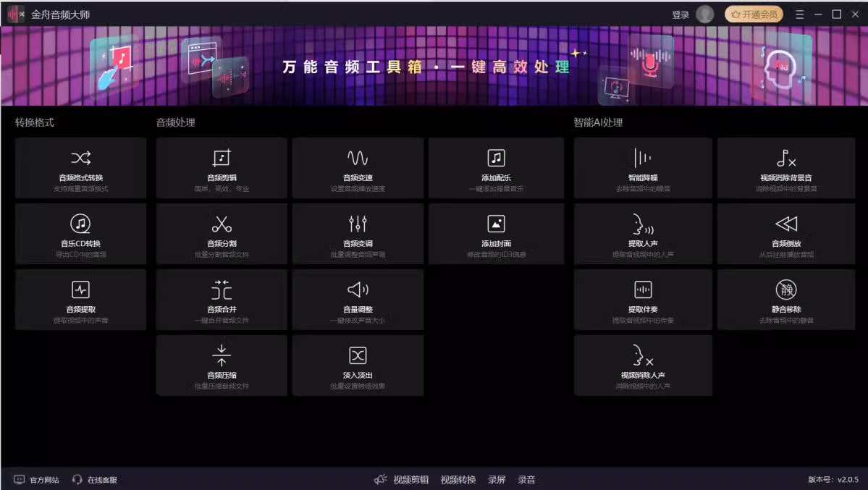Open the 音频提取 audio extraction tool

pos(81,300)
